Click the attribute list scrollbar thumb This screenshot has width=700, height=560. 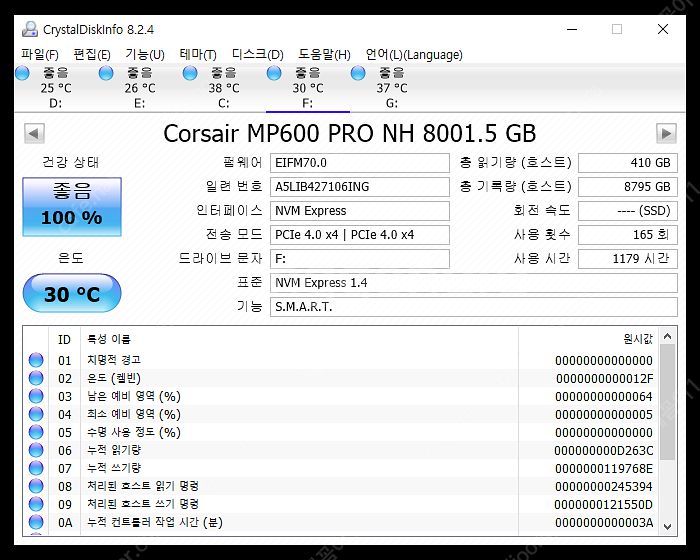[667, 402]
